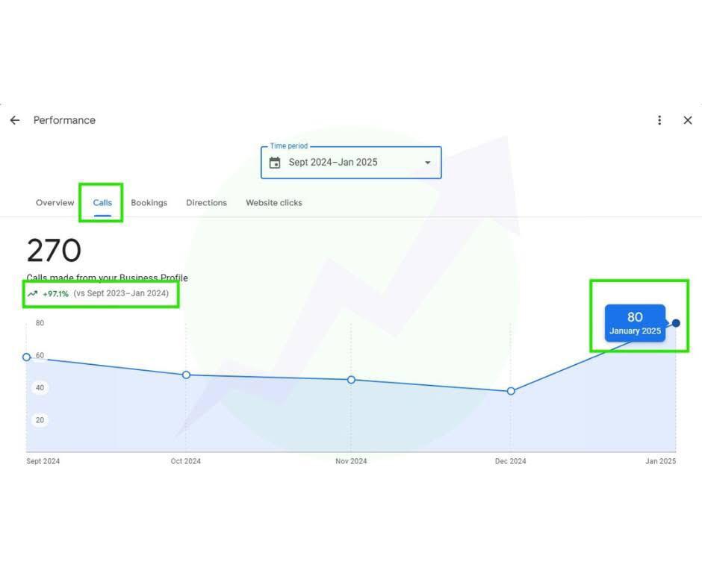702x588 pixels.
Task: View the Website clicks tab
Action: coord(274,203)
